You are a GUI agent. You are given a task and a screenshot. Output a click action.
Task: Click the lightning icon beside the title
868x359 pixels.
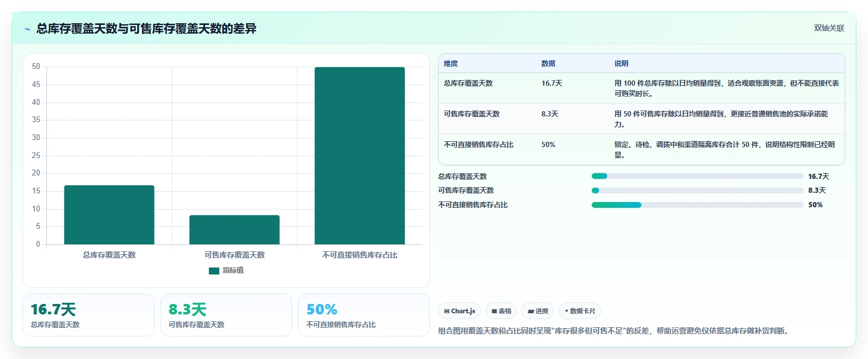tap(28, 28)
